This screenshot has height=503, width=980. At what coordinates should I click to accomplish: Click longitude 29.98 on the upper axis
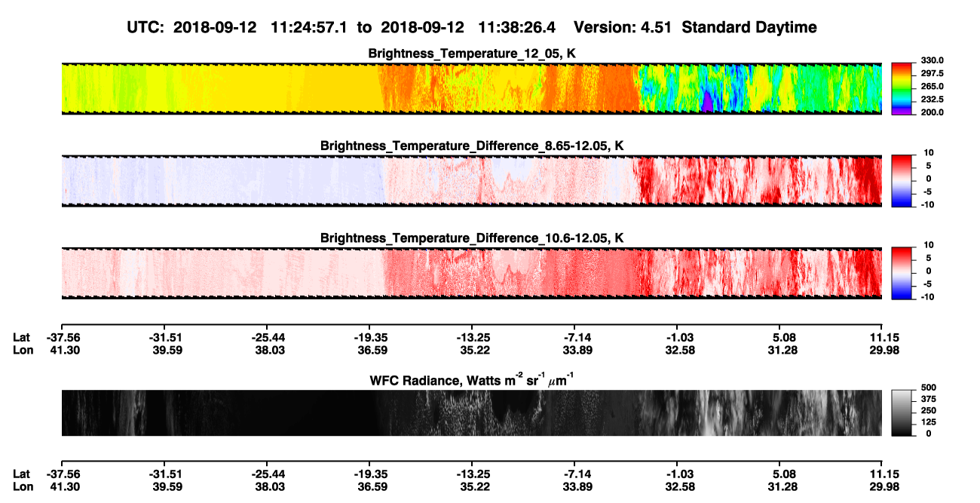point(883,350)
